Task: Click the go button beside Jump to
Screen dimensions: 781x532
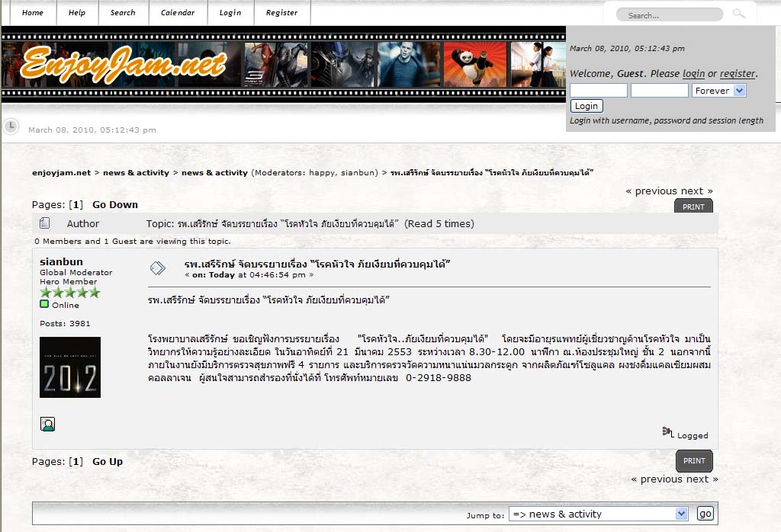Action: (705, 514)
